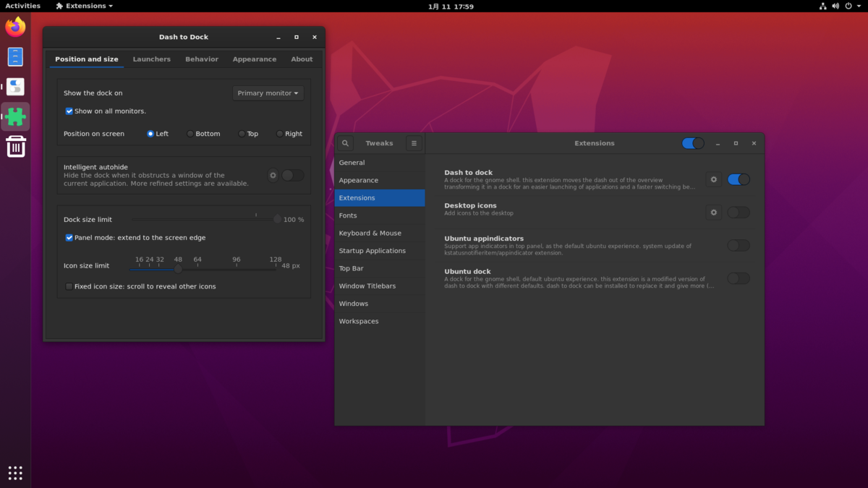Minimize the Tweaks window
Viewport: 868px width, 488px height.
[x=718, y=143]
